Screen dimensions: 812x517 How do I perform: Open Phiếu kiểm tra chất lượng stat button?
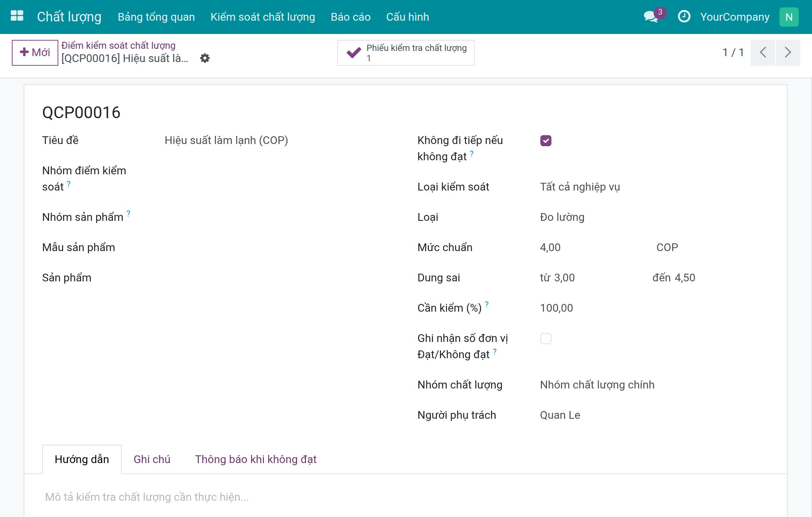click(406, 52)
